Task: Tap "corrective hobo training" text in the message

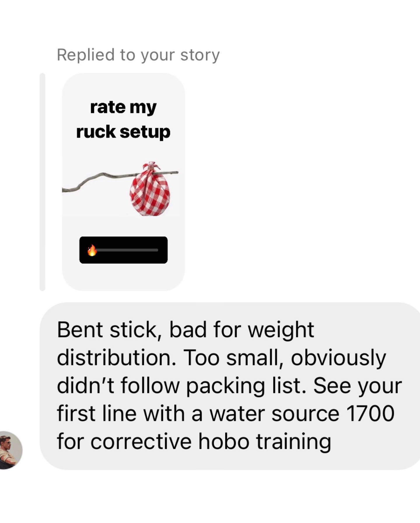Action: pos(211,441)
